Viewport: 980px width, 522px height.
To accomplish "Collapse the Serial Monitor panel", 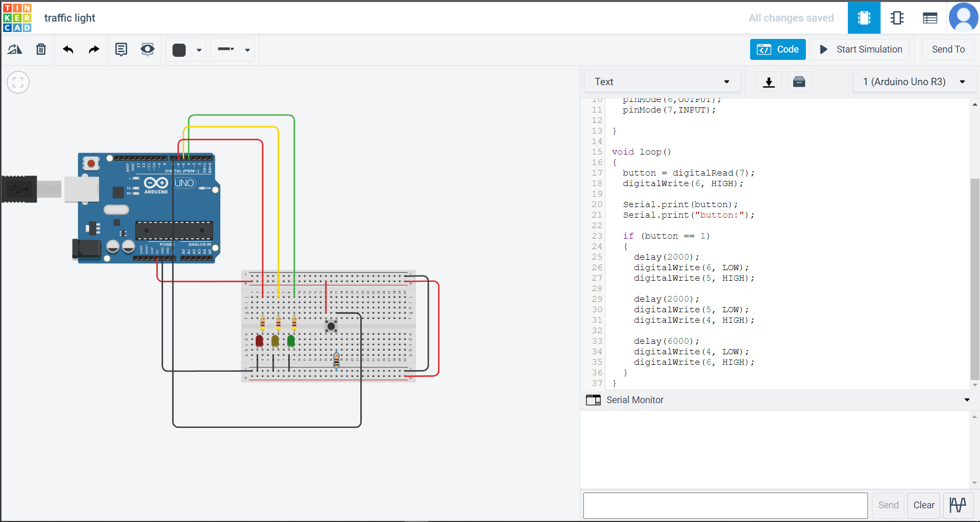I will click(967, 400).
